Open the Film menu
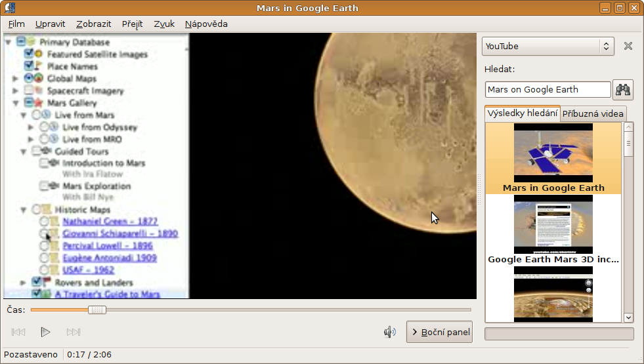644x364 pixels. click(16, 24)
